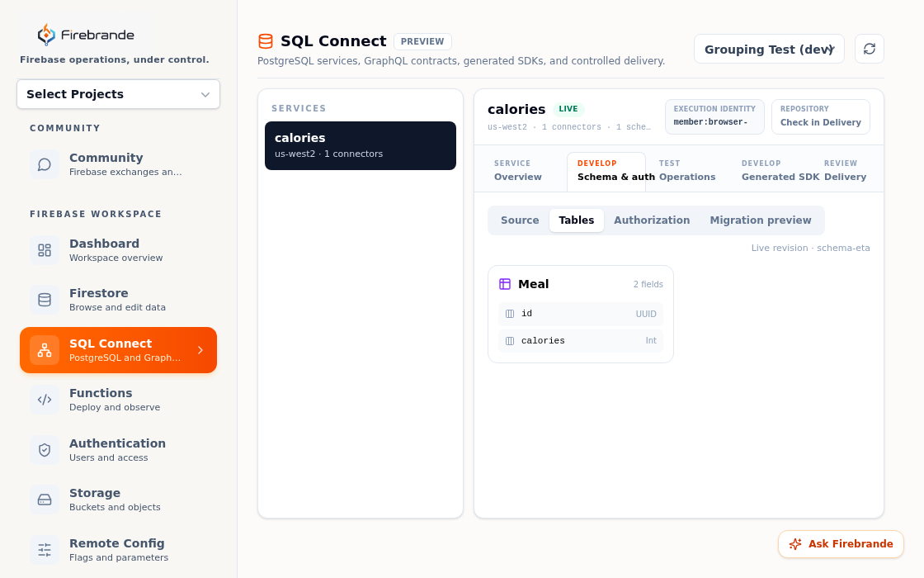Open Authentication users and access

tap(119, 450)
